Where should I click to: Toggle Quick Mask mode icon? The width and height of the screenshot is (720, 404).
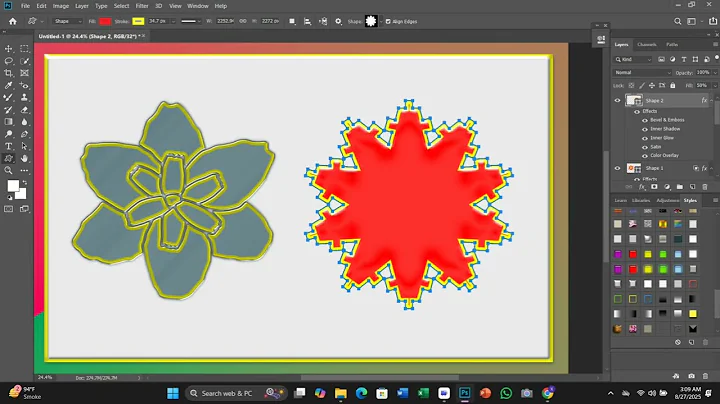tap(8, 209)
